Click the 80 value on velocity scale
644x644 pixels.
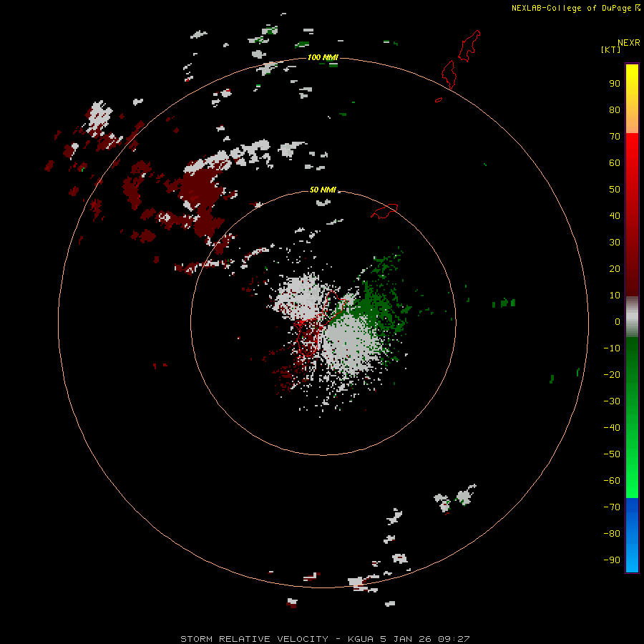tap(615, 110)
